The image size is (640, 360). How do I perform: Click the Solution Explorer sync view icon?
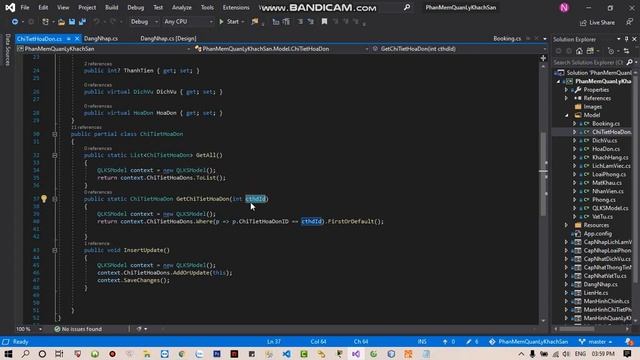click(627, 51)
